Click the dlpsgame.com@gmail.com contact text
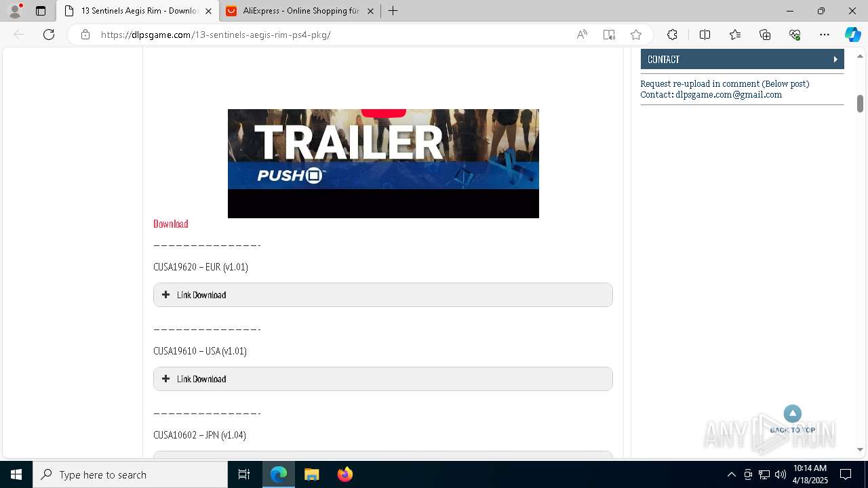868x488 pixels. [x=728, y=95]
